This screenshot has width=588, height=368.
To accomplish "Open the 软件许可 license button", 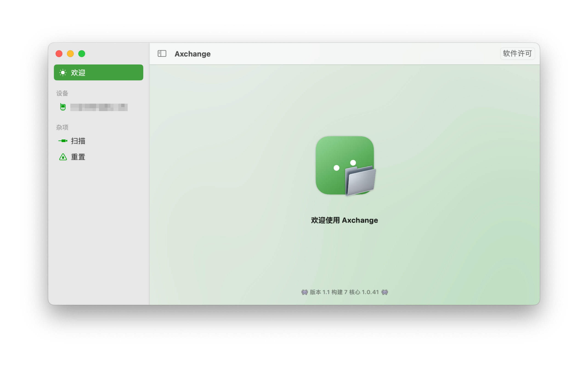I will point(517,53).
